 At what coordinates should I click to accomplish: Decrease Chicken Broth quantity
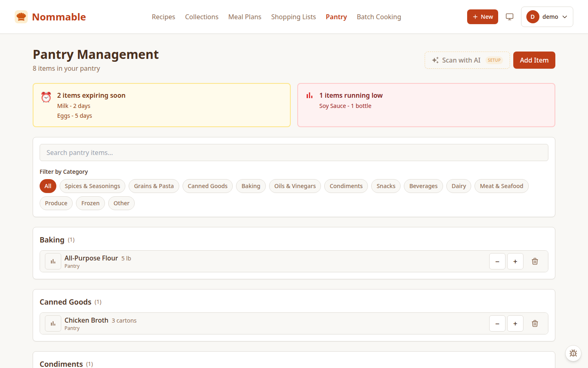(x=497, y=323)
